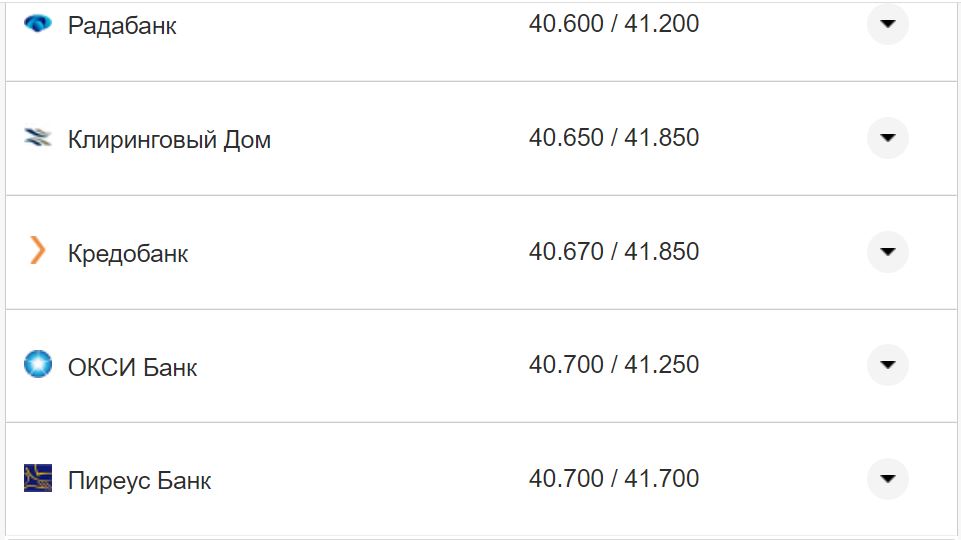Image resolution: width=961 pixels, height=540 pixels.
Task: Expand the ОКСИ Банк row
Action: pos(887,365)
